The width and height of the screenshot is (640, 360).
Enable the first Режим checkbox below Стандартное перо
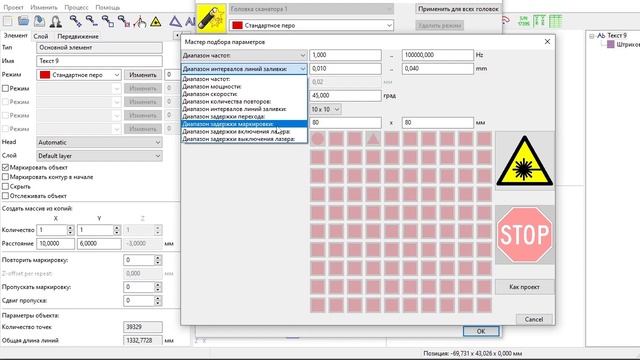click(5, 88)
